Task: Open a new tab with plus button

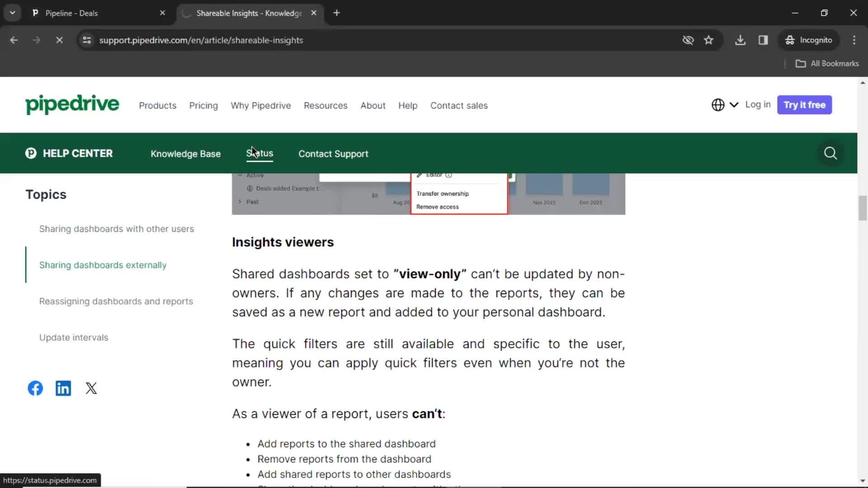Action: click(x=336, y=13)
